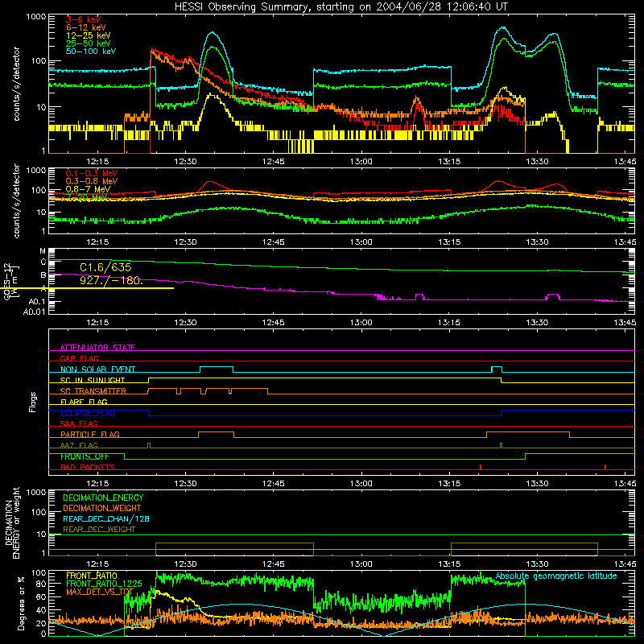Select the SC_IN_SUNLIGHT flag label
The height and width of the screenshot is (644, 644).
tap(93, 380)
